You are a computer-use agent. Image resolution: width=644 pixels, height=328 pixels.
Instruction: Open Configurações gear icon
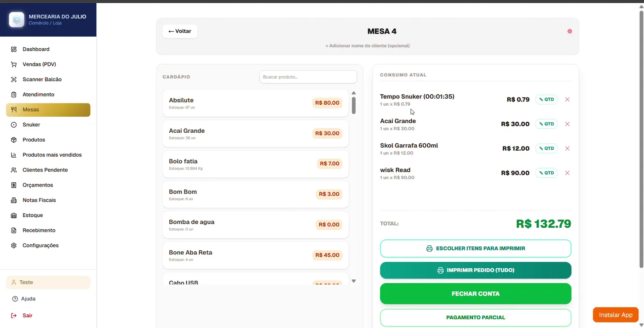[x=14, y=245]
